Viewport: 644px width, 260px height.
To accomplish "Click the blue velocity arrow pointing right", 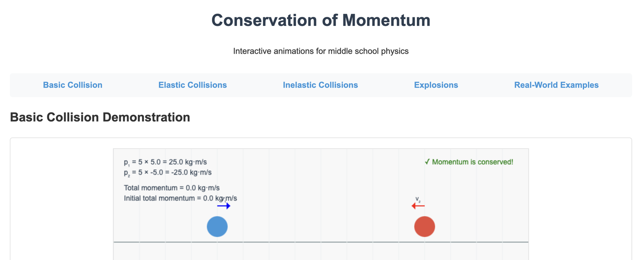I will 224,206.
